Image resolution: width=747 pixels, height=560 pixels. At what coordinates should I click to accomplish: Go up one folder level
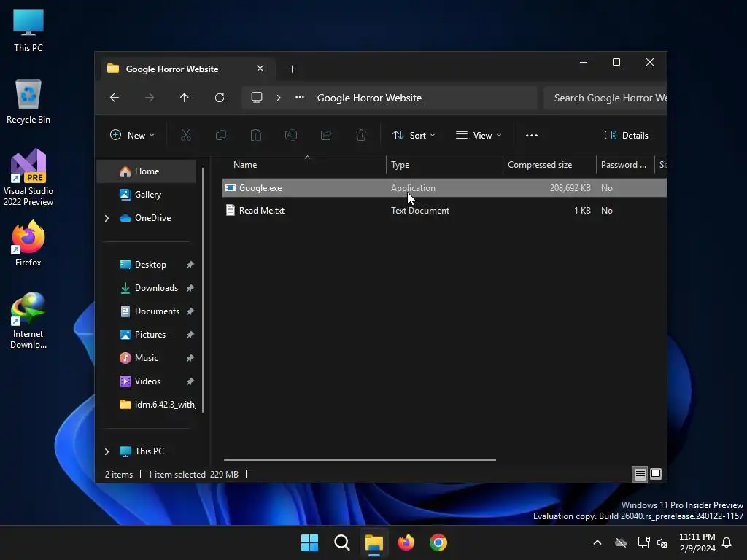point(185,98)
